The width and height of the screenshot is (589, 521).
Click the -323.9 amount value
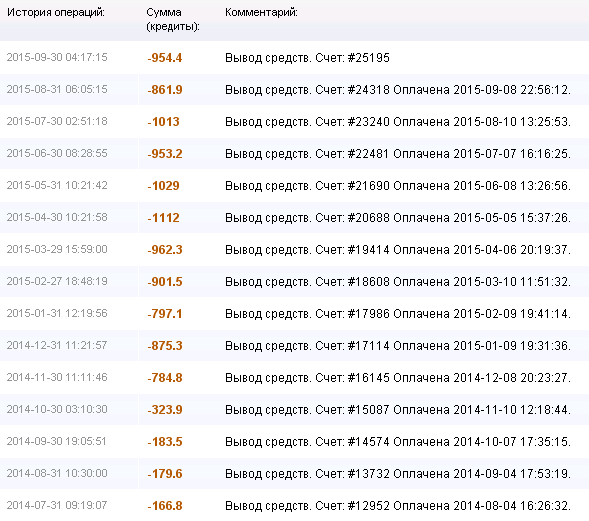[165, 409]
